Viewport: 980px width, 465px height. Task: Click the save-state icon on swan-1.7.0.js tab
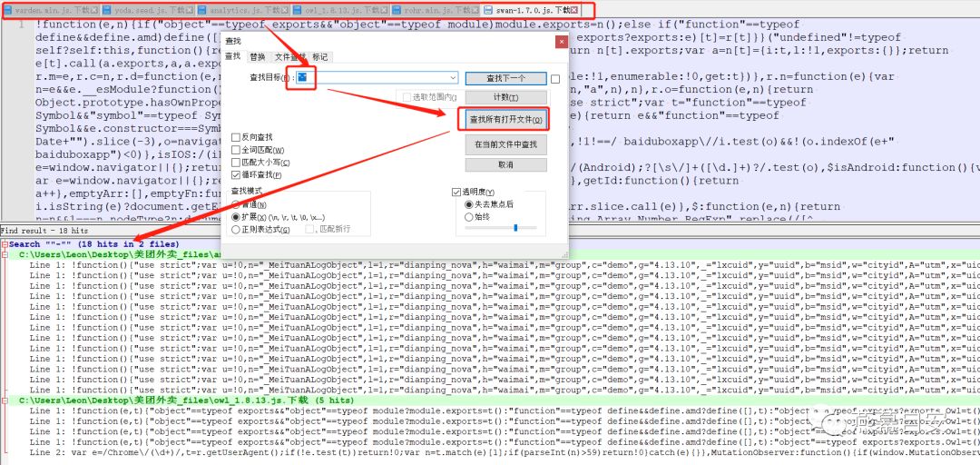pos(487,10)
